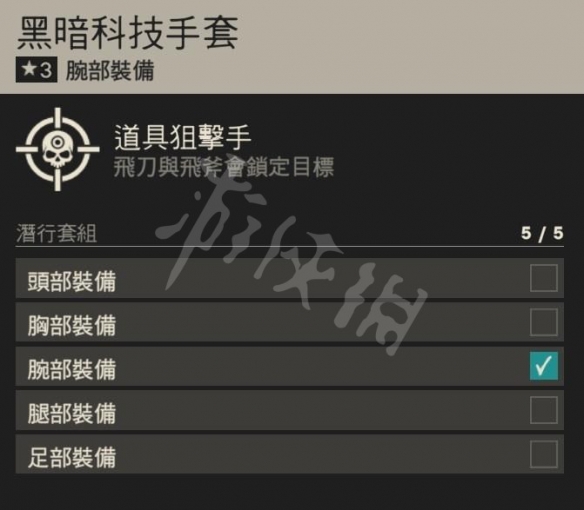Viewport: 584px width, 510px height.
Task: Click the 黑暗科技手套 item title
Action: (x=127, y=34)
